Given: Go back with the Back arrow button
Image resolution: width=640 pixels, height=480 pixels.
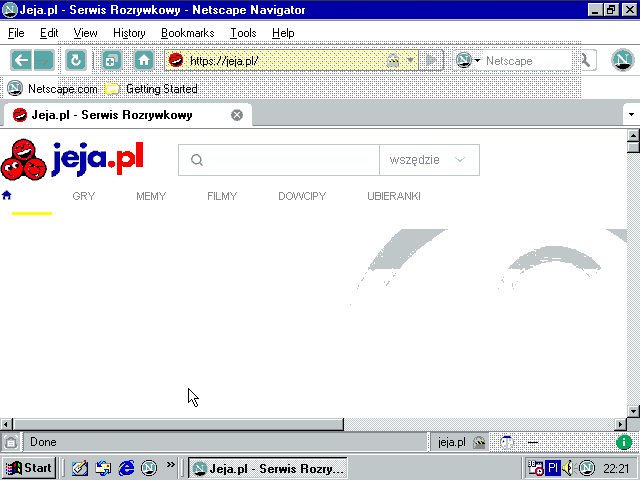Looking at the screenshot, I should point(21,60).
